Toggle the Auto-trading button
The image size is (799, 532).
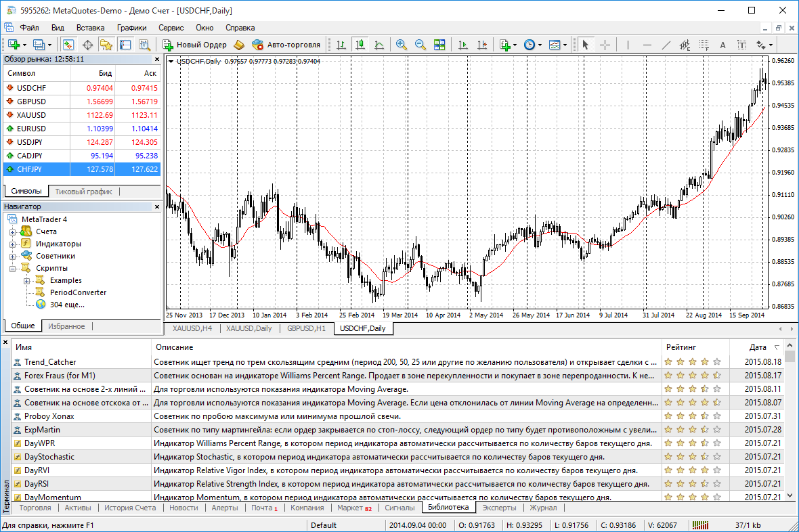pos(286,45)
